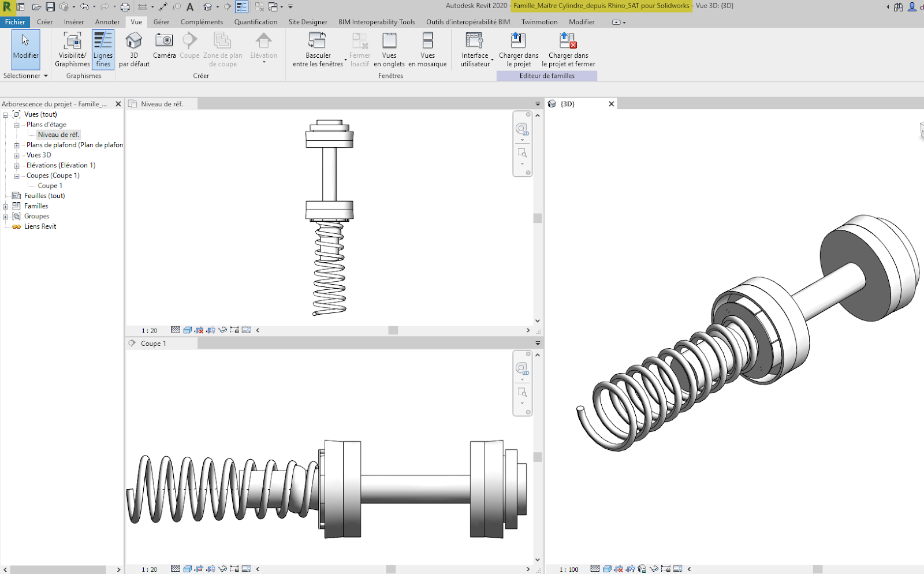Screen dimensions: 924x574
Task: Select the Caméra tool in the Créer panel
Action: tap(164, 46)
